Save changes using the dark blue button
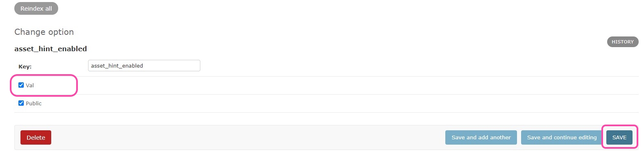644x152 pixels. click(619, 138)
